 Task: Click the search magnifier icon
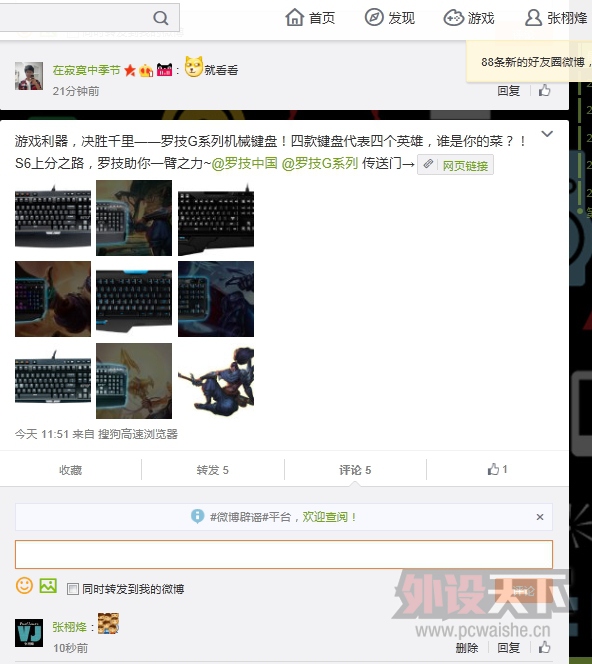pyautogui.click(x=160, y=18)
